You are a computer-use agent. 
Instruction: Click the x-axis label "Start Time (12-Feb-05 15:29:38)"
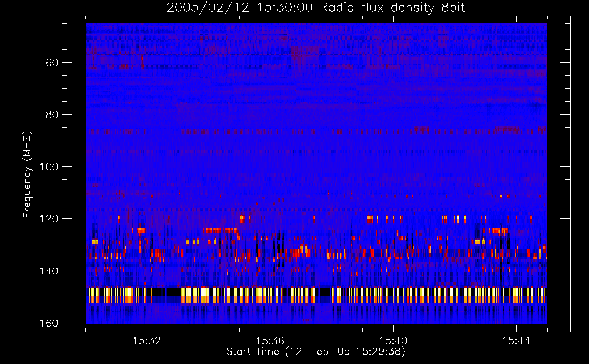(x=316, y=352)
